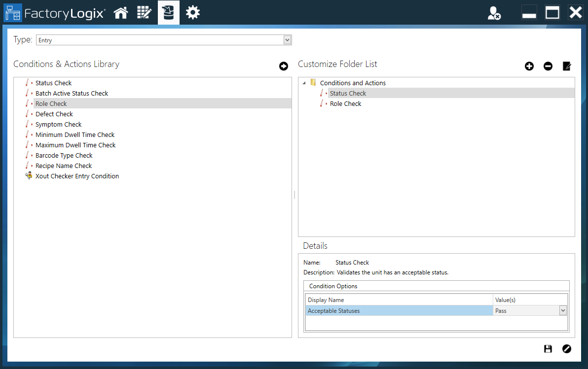Click the Save disk icon
The width and height of the screenshot is (588, 369).
coord(548,349)
